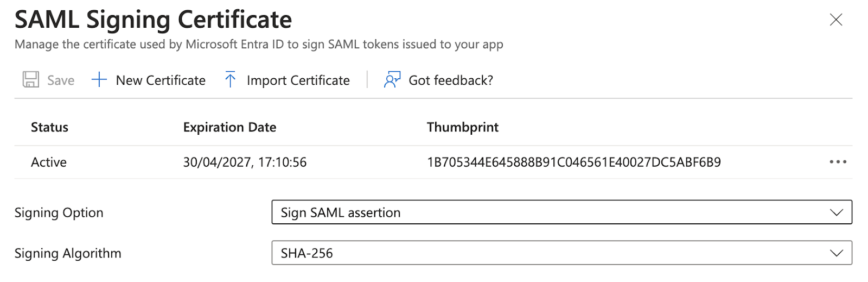Screen dimensions: 868x282
Task: Select the Thumbprint column header
Action: [462, 127]
